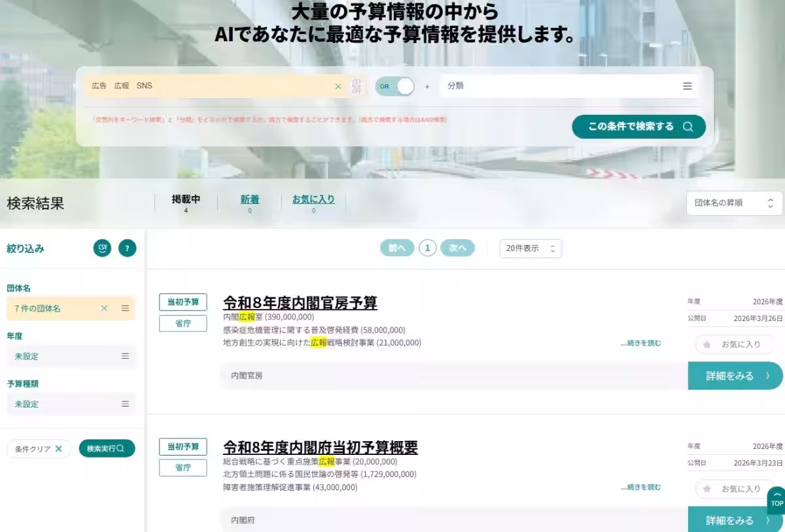Click 北方領土問題に係る国民世論の啓発等 line
Screen dimensions: 785x532
click(320, 474)
